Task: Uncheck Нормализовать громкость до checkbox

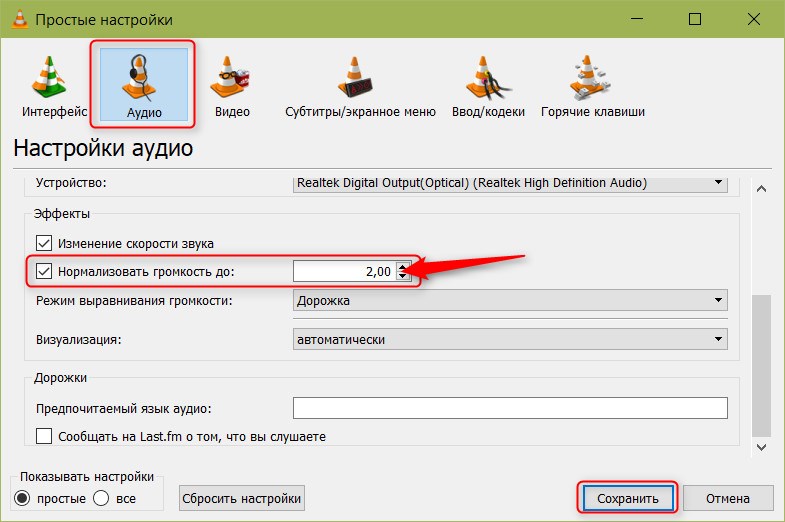Action: [44, 271]
